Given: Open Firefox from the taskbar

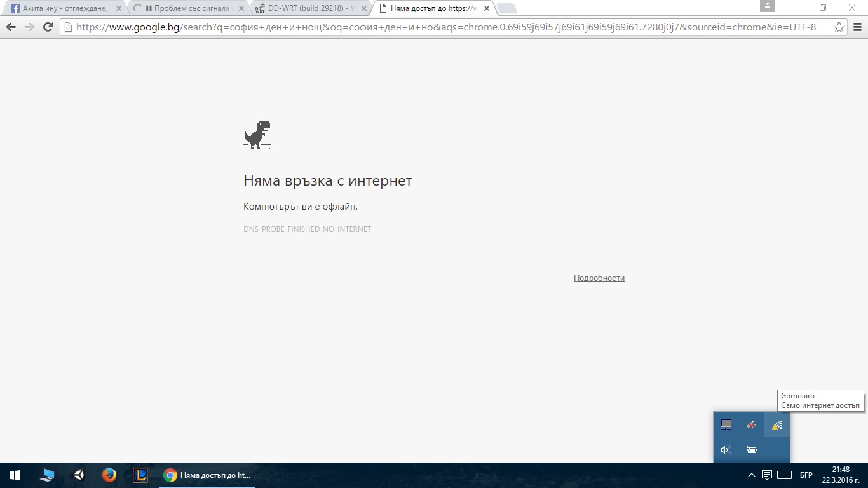Looking at the screenshot, I should 109,475.
